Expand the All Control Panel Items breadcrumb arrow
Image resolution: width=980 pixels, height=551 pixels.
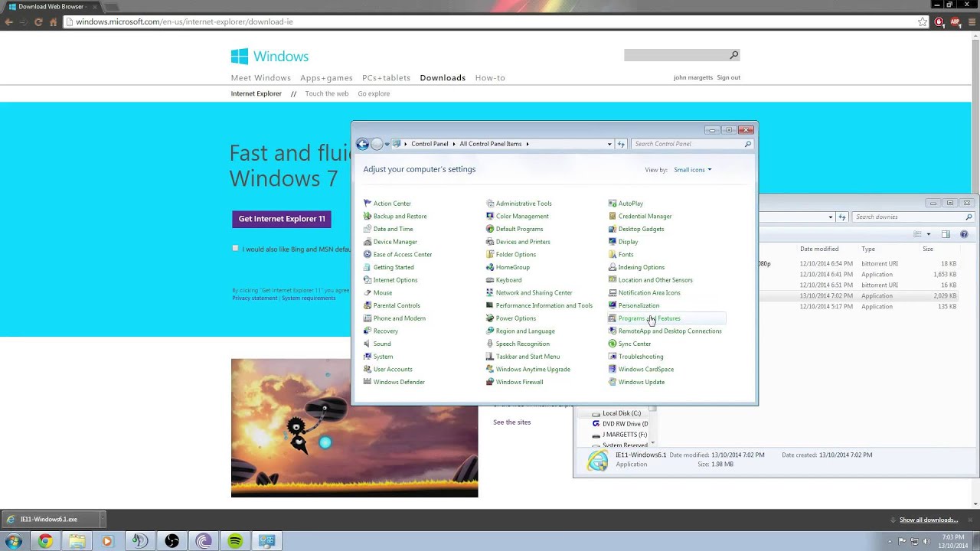pyautogui.click(x=528, y=144)
